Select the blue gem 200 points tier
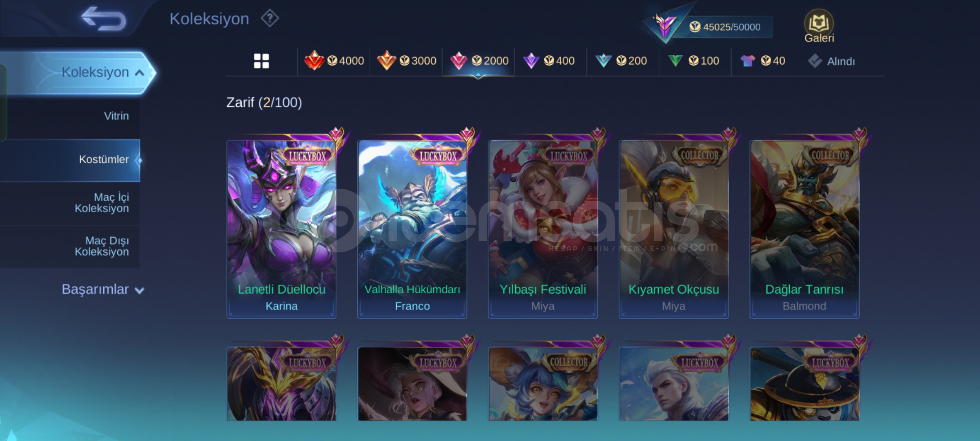This screenshot has width=980, height=441. pos(621,61)
